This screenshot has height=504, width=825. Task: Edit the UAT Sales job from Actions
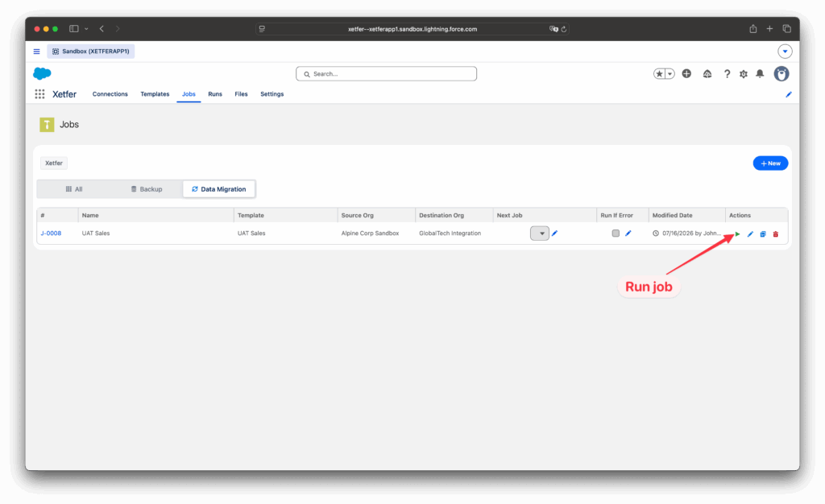[x=750, y=233]
